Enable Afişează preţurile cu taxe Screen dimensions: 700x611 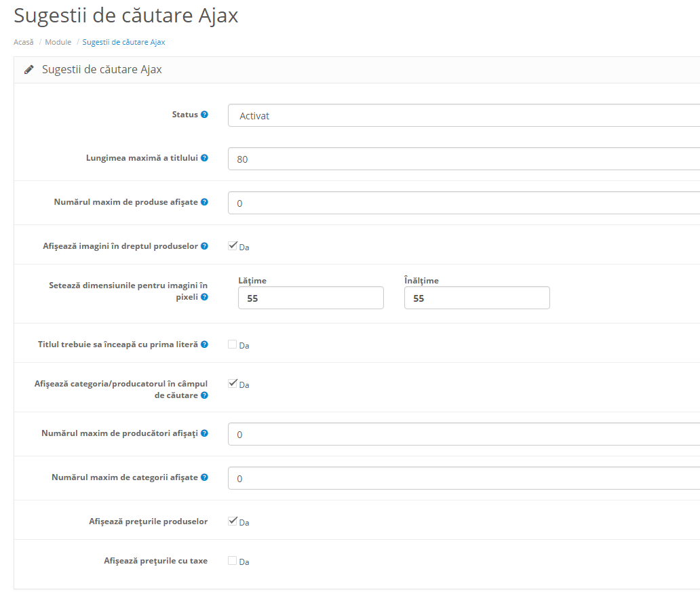pyautogui.click(x=233, y=560)
